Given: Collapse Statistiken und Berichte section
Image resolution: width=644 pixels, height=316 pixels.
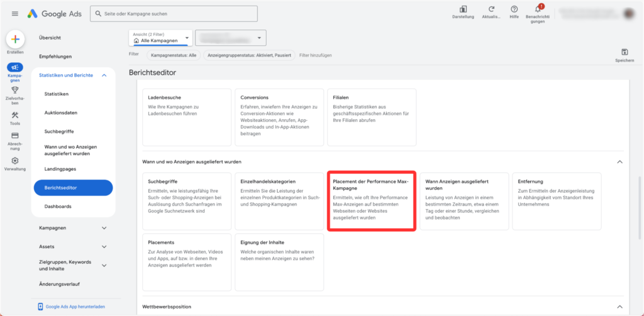Looking at the screenshot, I should (x=104, y=75).
